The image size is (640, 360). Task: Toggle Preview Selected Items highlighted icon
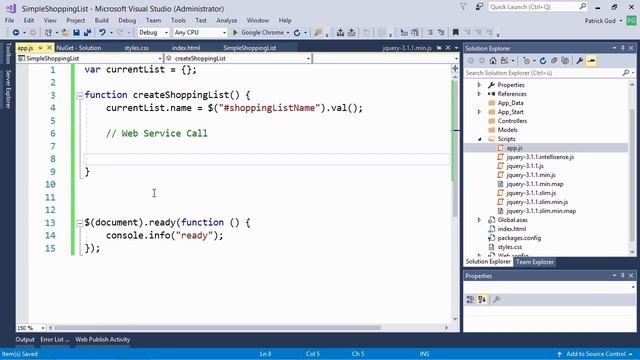[x=591, y=61]
